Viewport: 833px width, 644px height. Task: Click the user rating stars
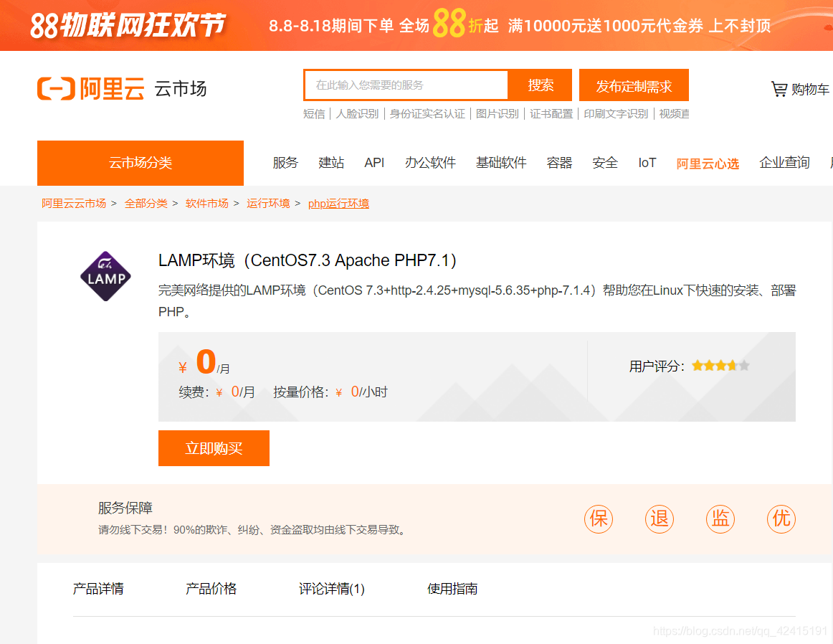pos(720,366)
